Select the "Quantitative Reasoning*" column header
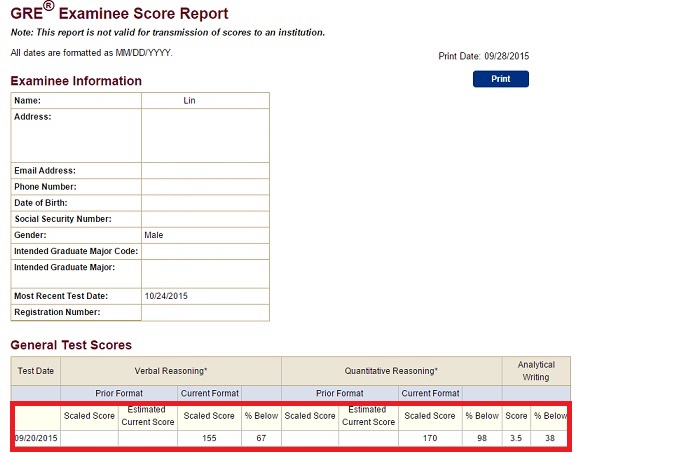Screen dimensions: 674x460 coord(391,371)
